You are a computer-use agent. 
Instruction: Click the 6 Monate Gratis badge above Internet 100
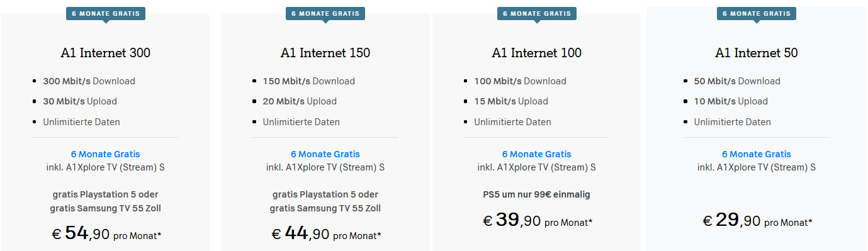coord(536,13)
